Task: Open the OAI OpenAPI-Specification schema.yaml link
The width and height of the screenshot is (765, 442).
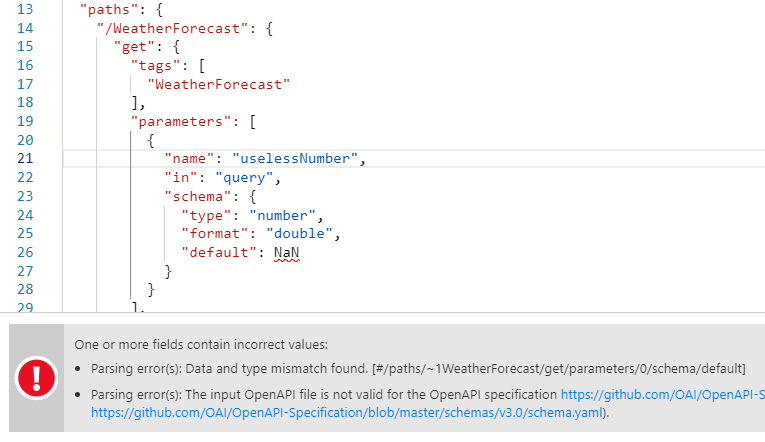Action: coord(347,413)
